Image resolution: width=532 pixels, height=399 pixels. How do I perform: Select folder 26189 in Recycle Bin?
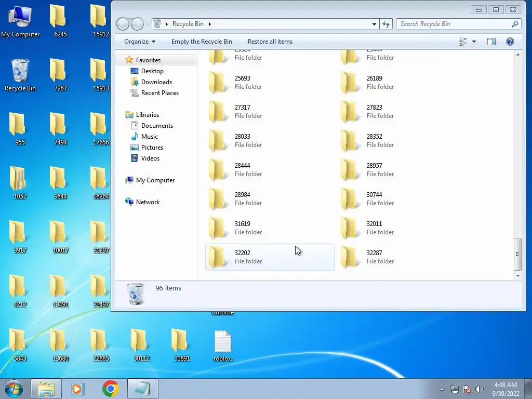[402, 83]
